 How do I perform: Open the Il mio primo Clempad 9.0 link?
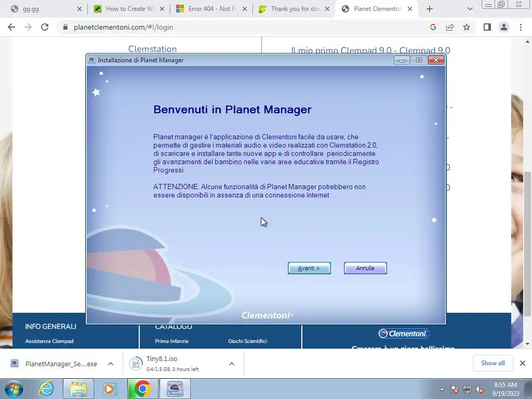pyautogui.click(x=370, y=50)
